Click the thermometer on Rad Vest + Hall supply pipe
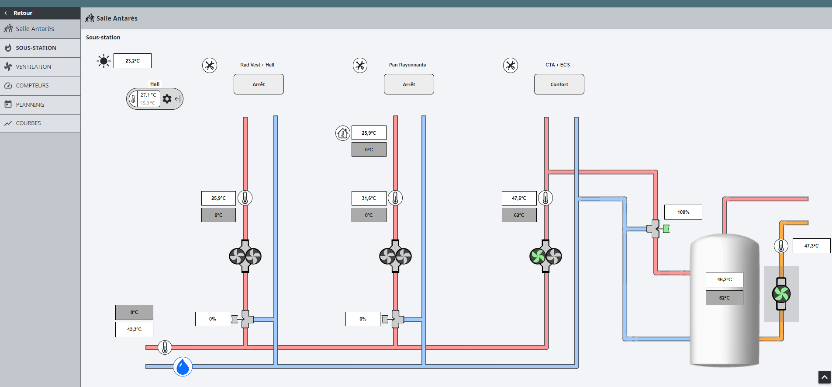 (x=245, y=198)
